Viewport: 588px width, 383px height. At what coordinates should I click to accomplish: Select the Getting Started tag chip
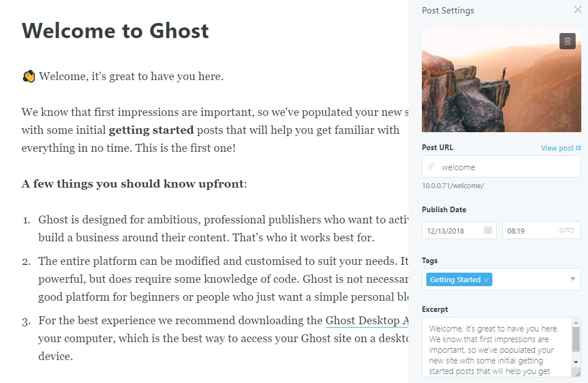click(455, 280)
